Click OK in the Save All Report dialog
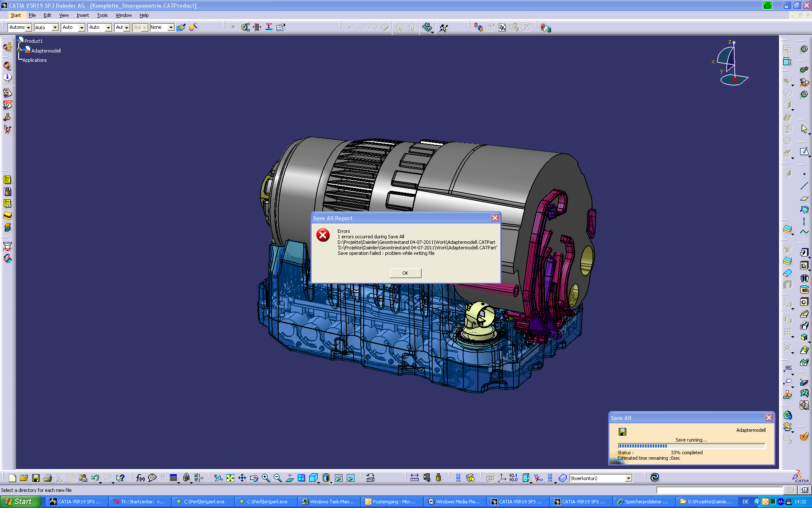The width and height of the screenshot is (812, 508). 405,273
